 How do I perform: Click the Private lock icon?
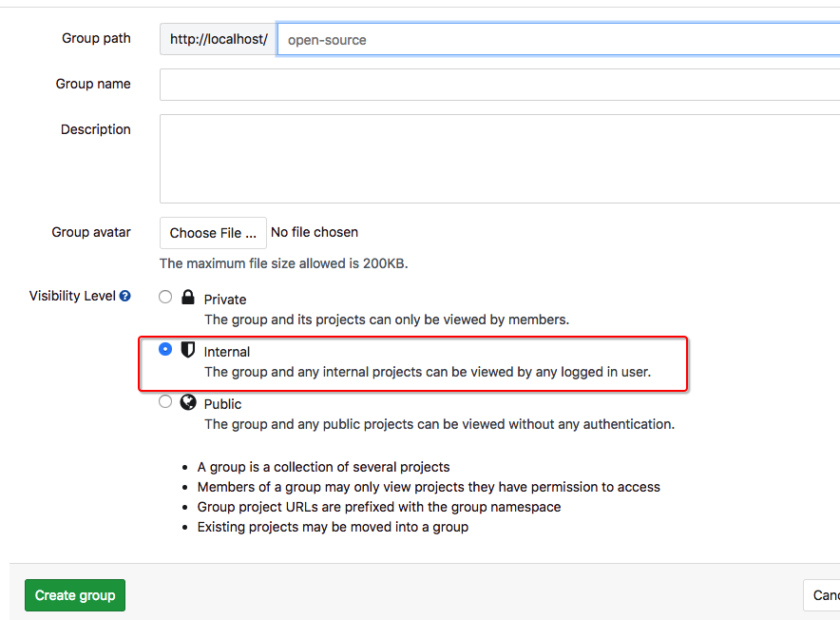188,298
